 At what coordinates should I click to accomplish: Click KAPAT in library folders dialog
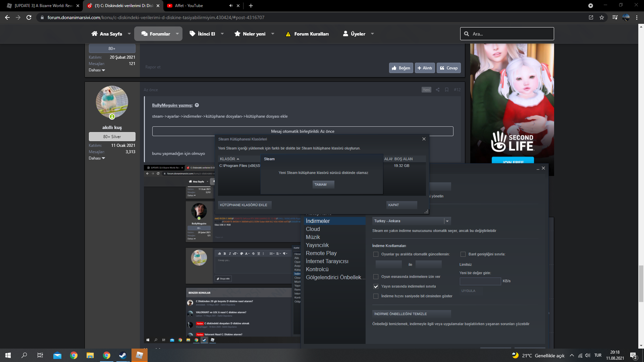coord(402,205)
